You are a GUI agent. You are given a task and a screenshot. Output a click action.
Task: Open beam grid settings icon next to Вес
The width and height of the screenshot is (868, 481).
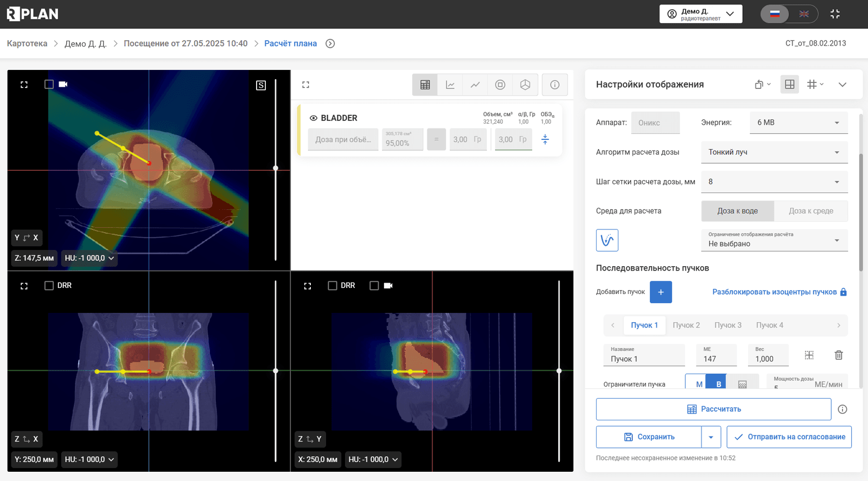809,355
